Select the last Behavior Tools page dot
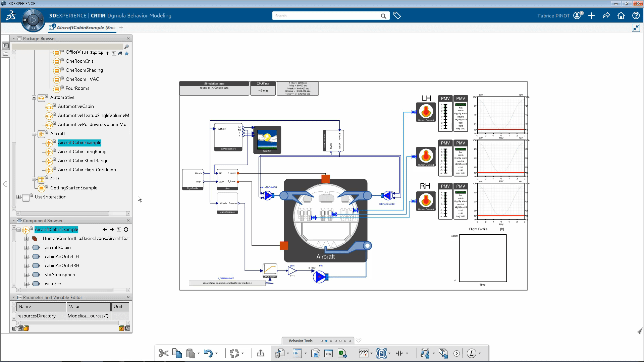 [x=350, y=341]
